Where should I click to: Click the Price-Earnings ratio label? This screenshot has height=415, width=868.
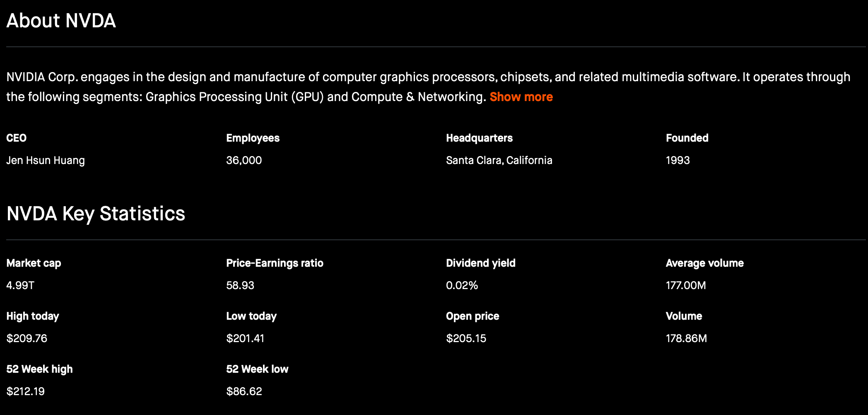(275, 263)
